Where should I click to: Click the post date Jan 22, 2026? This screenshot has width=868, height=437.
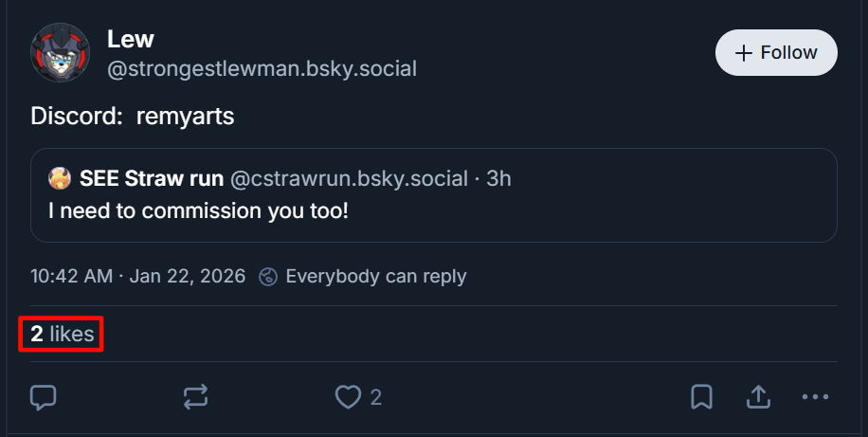[x=187, y=277]
